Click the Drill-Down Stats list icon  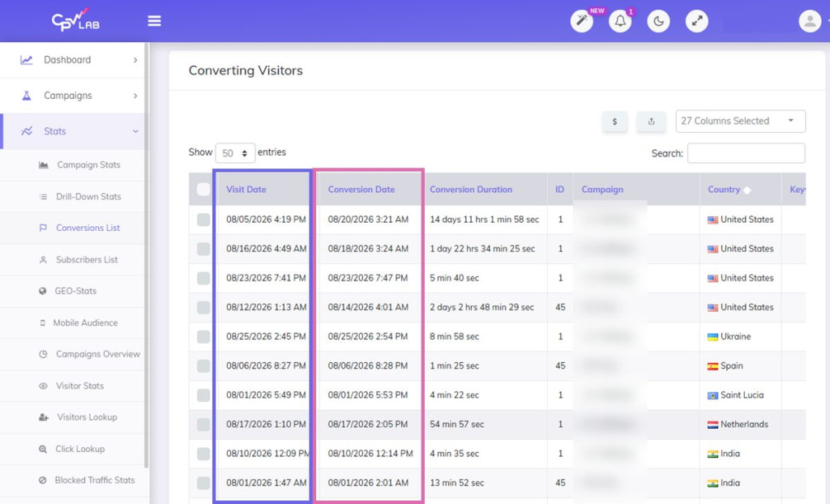click(x=43, y=196)
